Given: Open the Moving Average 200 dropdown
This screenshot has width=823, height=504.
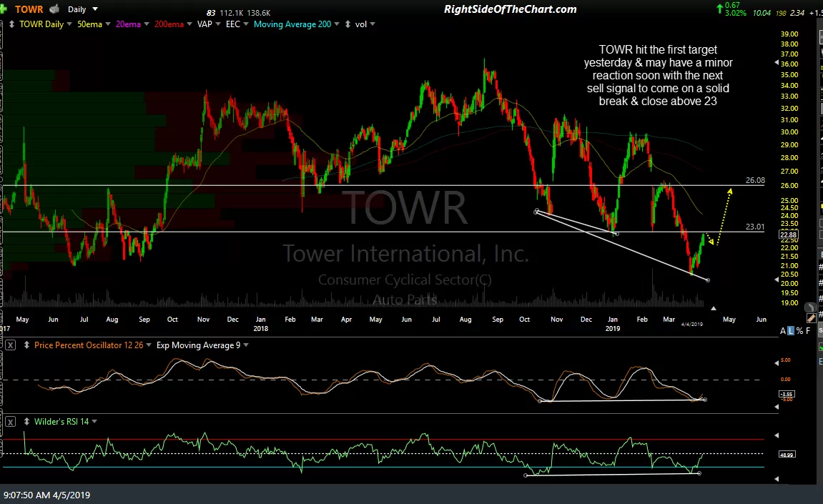Looking at the screenshot, I should [337, 24].
